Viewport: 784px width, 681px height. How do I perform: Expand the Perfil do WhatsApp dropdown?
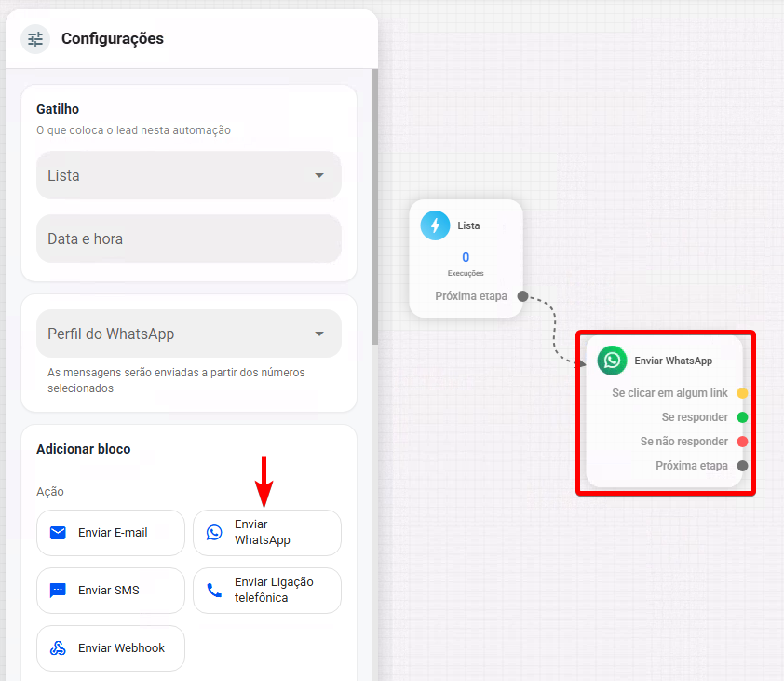(x=189, y=334)
